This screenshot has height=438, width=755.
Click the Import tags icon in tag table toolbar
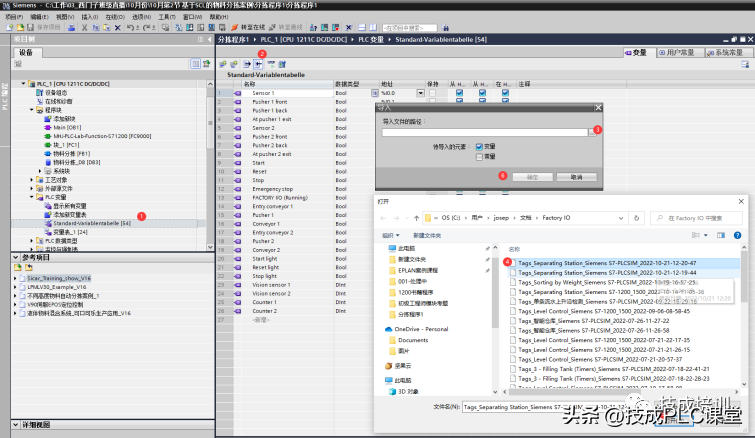(259, 64)
